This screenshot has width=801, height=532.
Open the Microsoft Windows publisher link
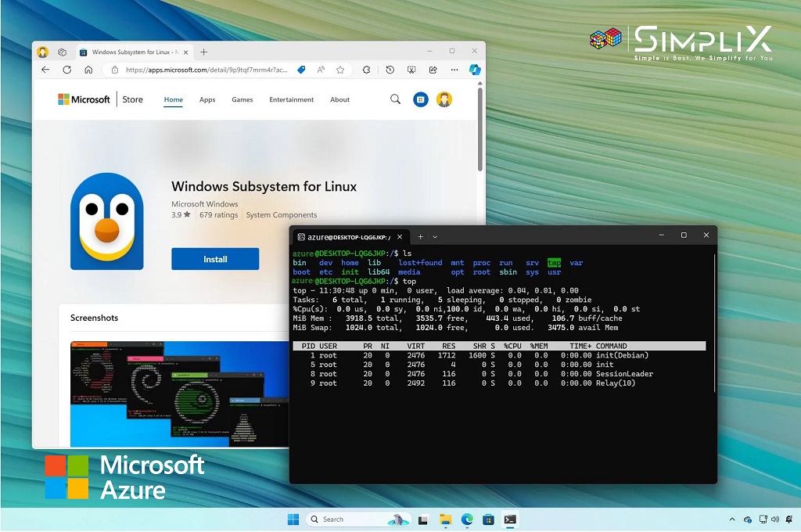point(204,204)
